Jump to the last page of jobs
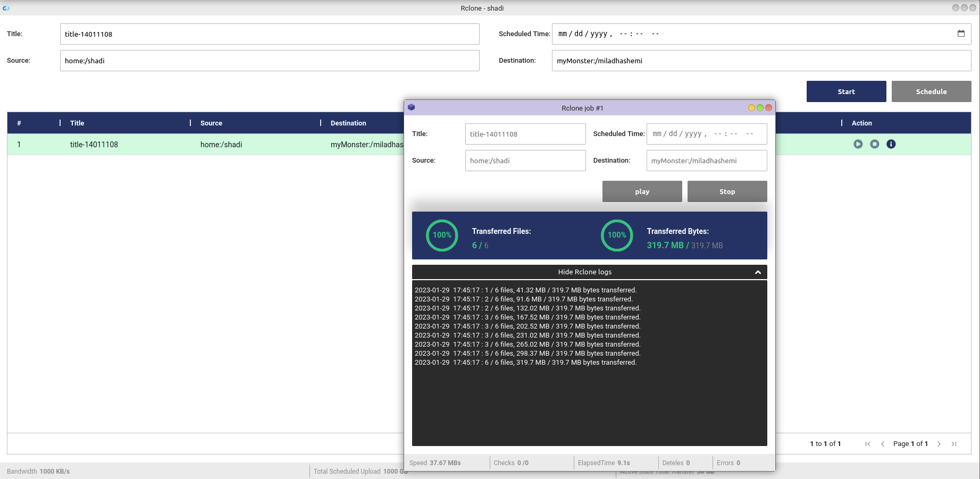 point(954,444)
